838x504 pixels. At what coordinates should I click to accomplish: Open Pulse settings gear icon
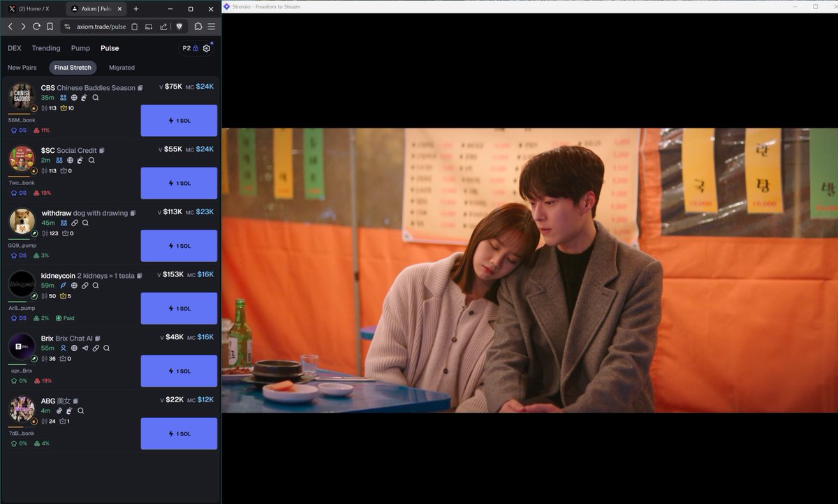tap(207, 48)
